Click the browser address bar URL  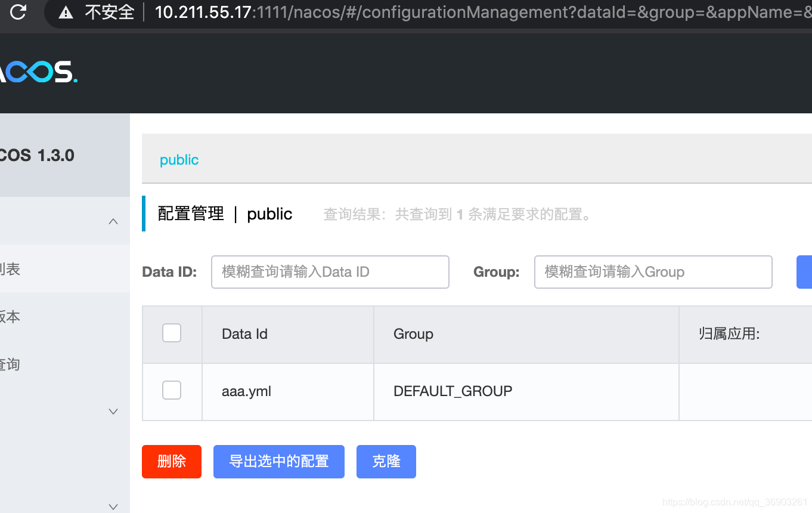(483, 12)
